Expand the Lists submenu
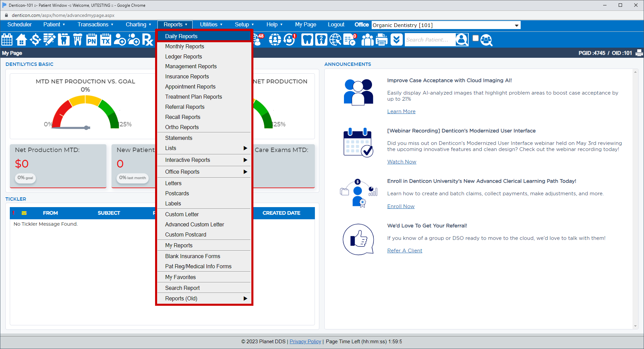The image size is (644, 349). click(204, 148)
